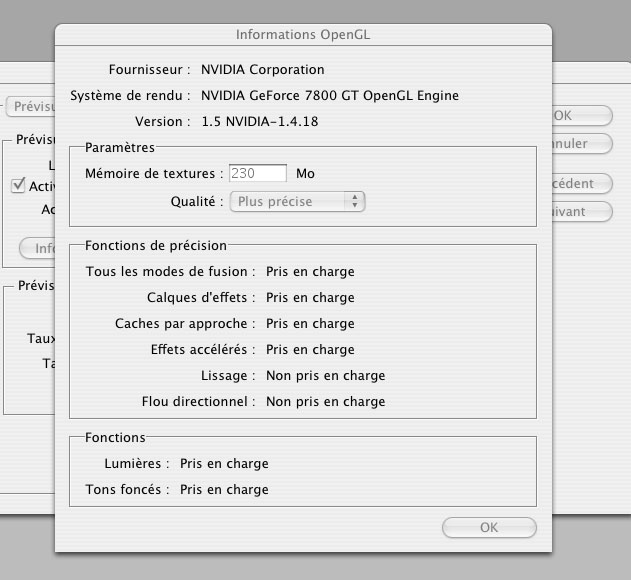Click the Info… button in the background window
This screenshot has height=580, width=631.
coord(37,248)
